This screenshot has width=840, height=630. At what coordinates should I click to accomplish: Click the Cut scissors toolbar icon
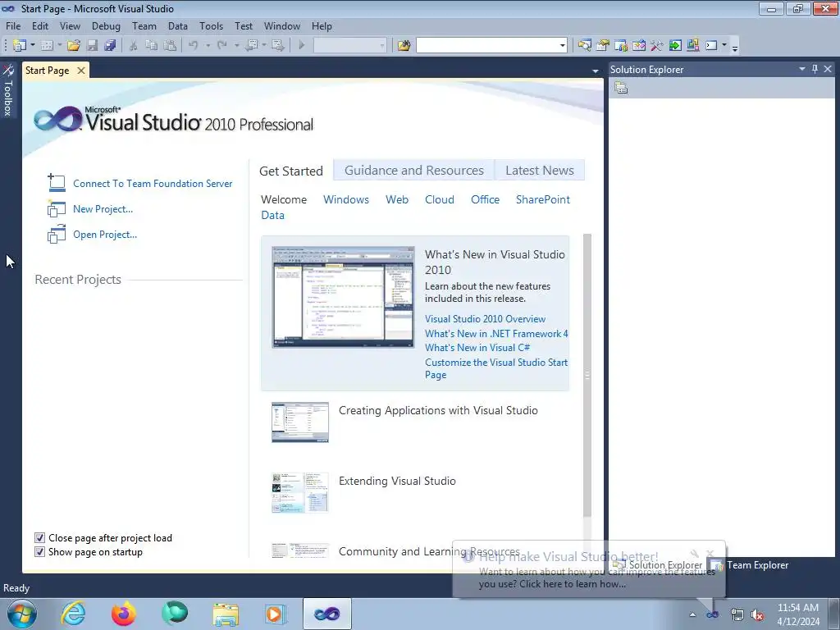(134, 46)
